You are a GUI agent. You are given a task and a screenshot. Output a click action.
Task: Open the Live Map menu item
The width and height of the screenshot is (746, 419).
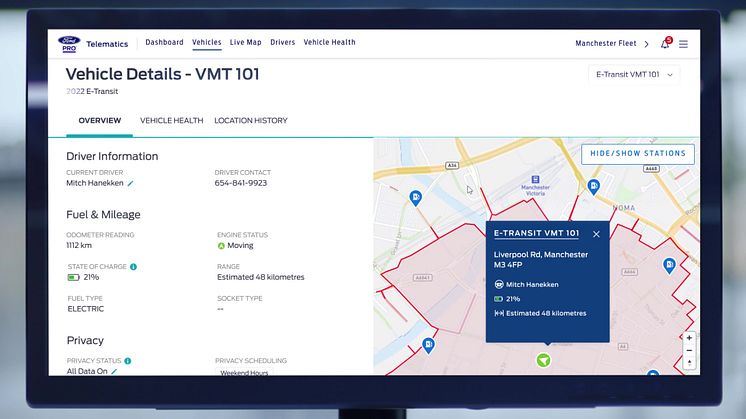click(x=245, y=43)
